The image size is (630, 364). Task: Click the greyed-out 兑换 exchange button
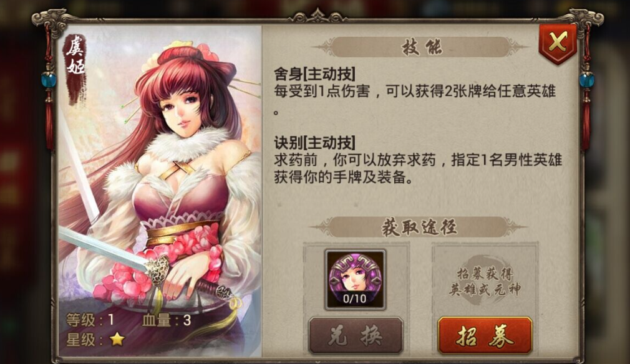(355, 335)
